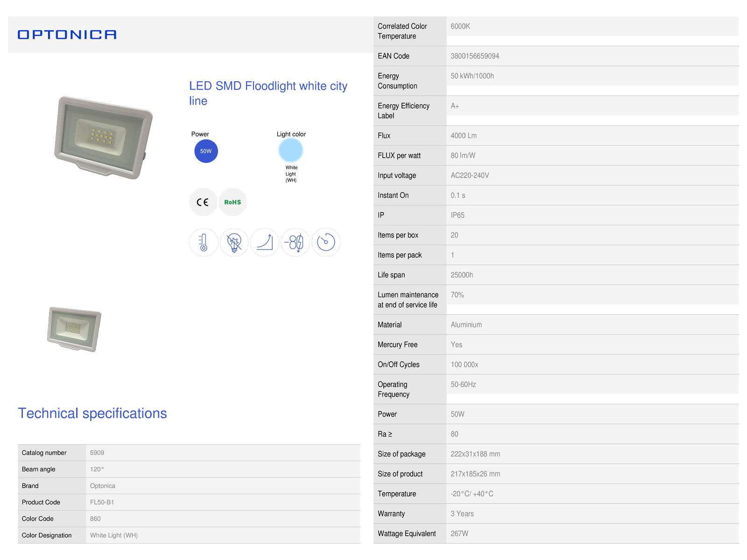Select energy consumption 50 kWh/1000h
Screen dimensions: 747x560
point(472,76)
